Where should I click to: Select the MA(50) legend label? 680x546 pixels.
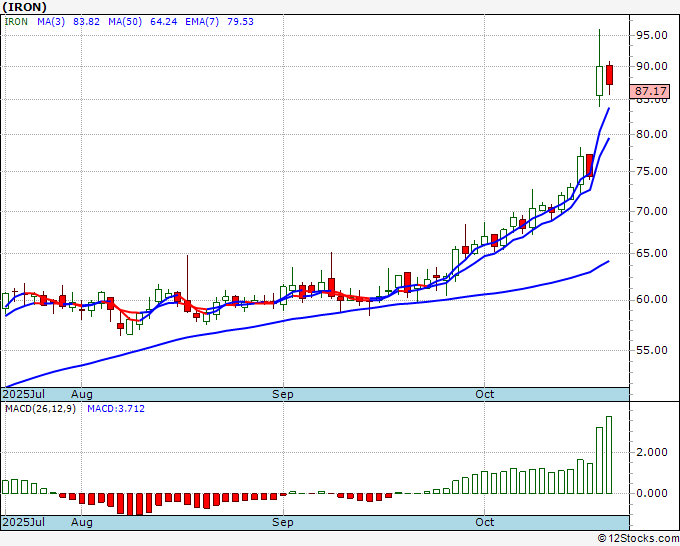[125, 22]
